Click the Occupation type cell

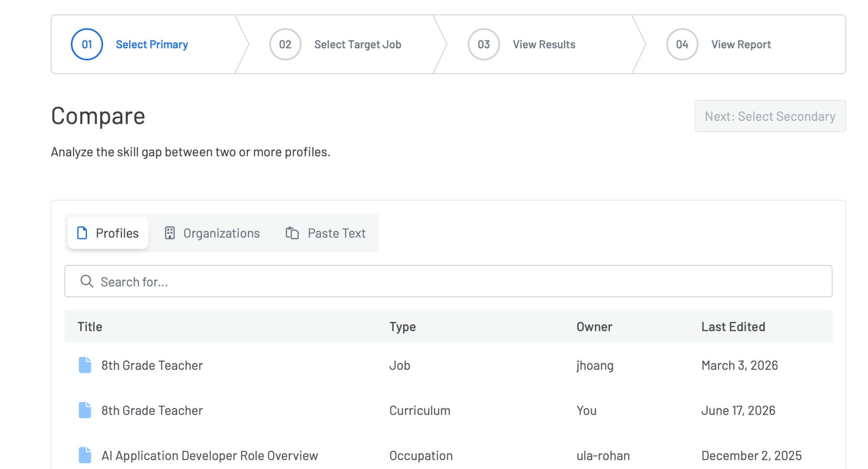421,456
